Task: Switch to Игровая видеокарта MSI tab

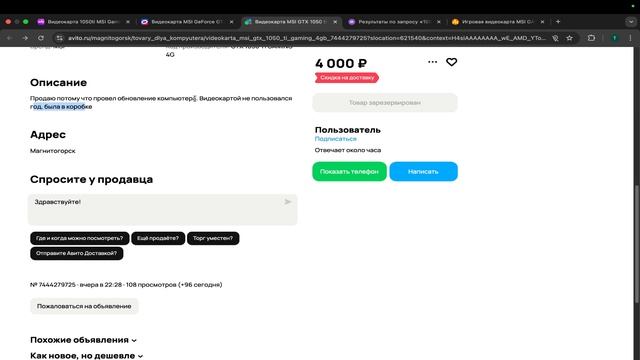Action: [x=497, y=22]
